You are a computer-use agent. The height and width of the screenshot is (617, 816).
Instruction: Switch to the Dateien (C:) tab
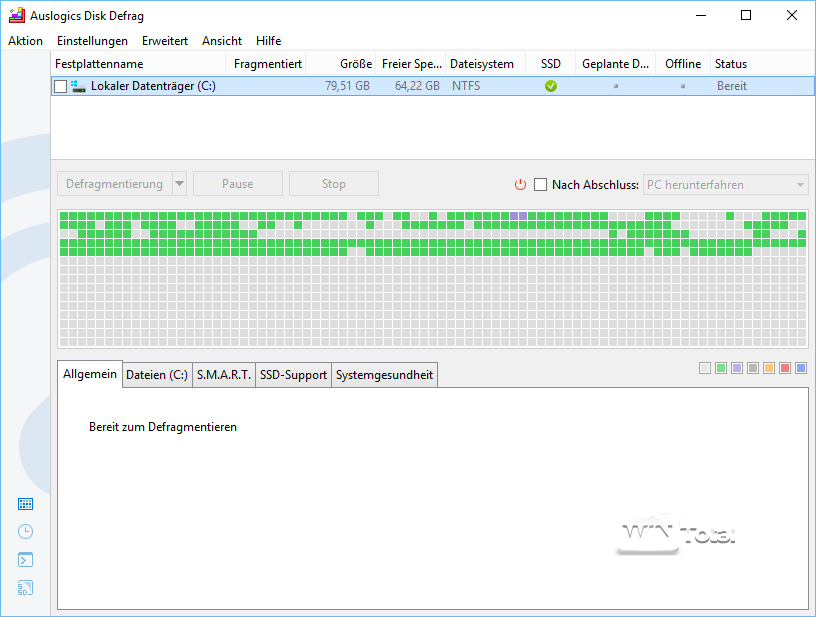157,375
